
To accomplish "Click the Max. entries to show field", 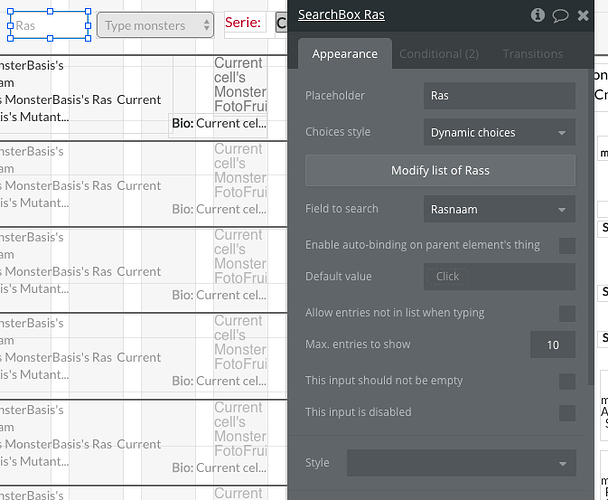I will (x=552, y=345).
